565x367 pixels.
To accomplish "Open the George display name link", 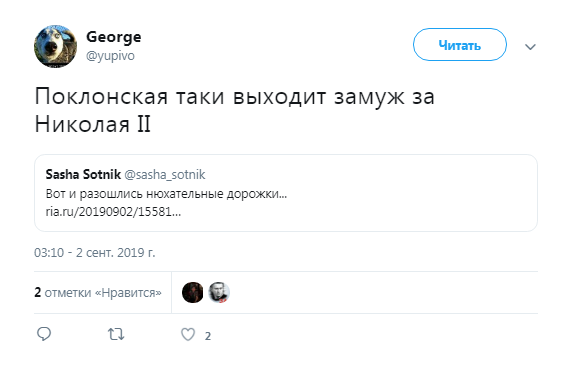I will click(x=114, y=37).
